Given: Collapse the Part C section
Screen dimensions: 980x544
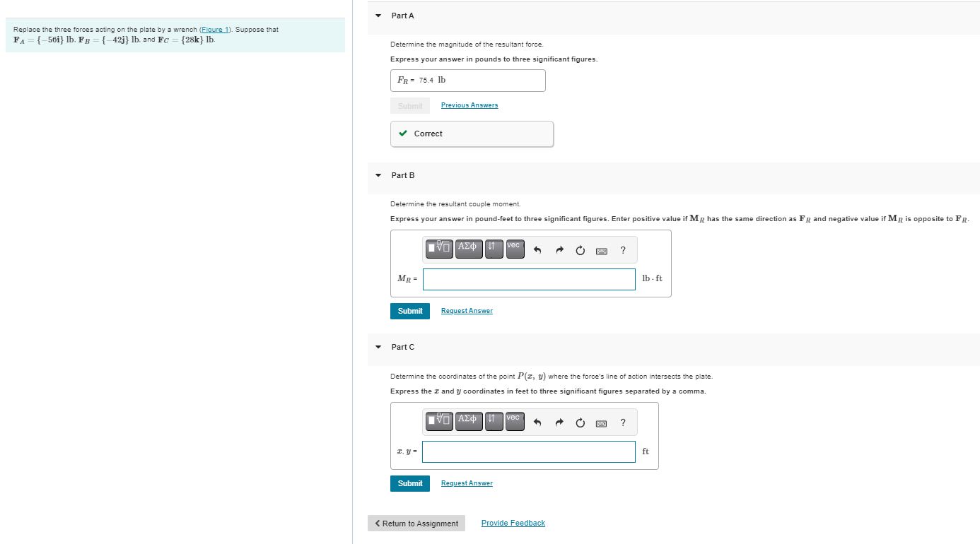Looking at the screenshot, I should point(378,347).
